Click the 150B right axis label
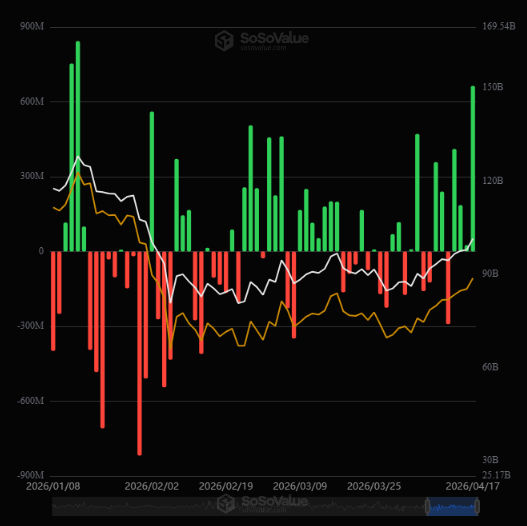This screenshot has height=526, width=527. 493,87
